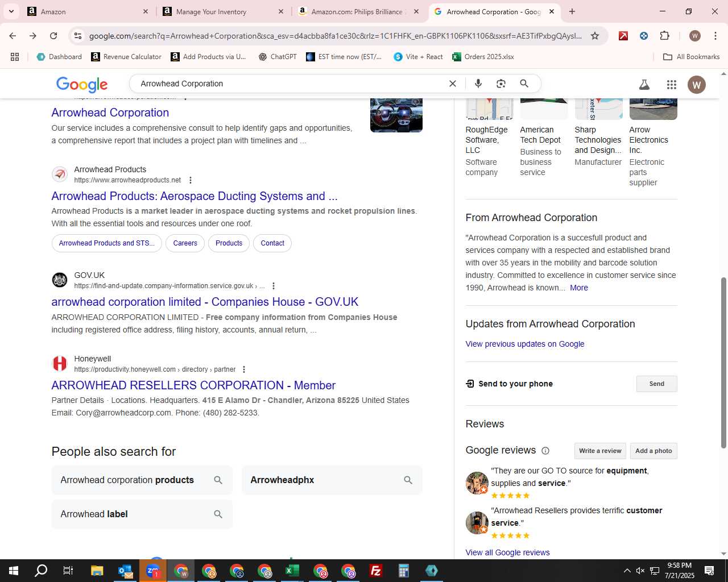Open more options for Arrowhead Products result
The image size is (728, 582).
tap(191, 180)
